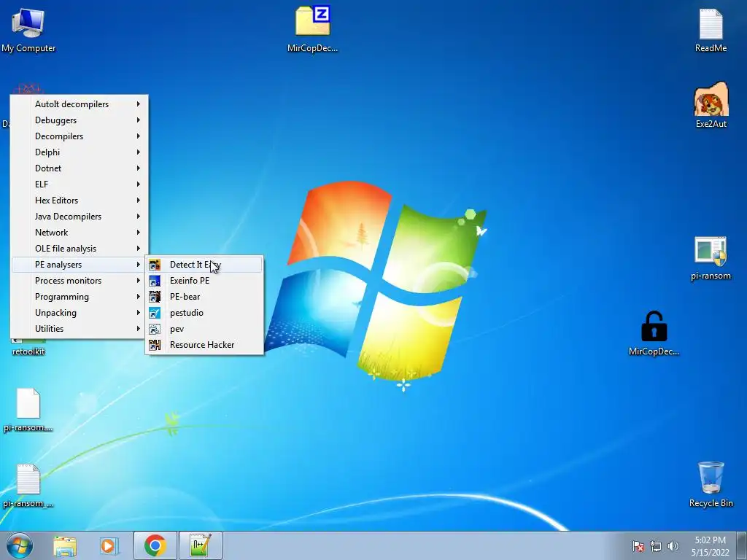Screen dimensions: 747x560
Task: Expand the ELF submenu
Action: 79,184
